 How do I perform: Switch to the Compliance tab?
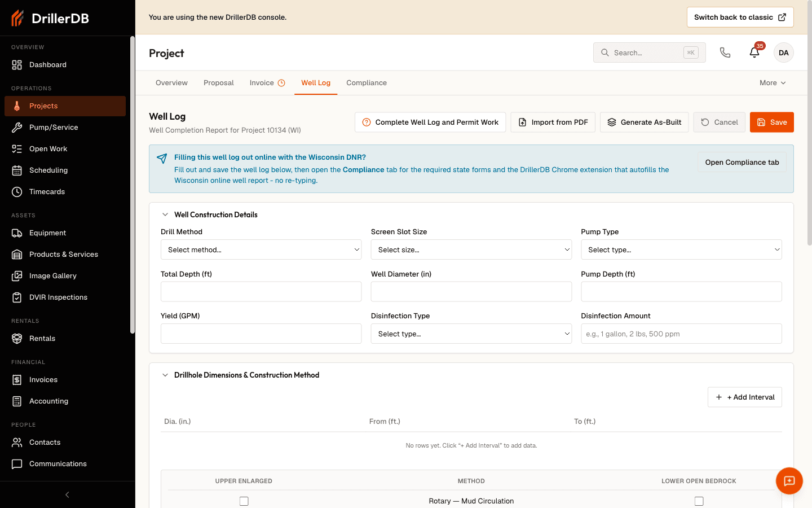point(367,83)
